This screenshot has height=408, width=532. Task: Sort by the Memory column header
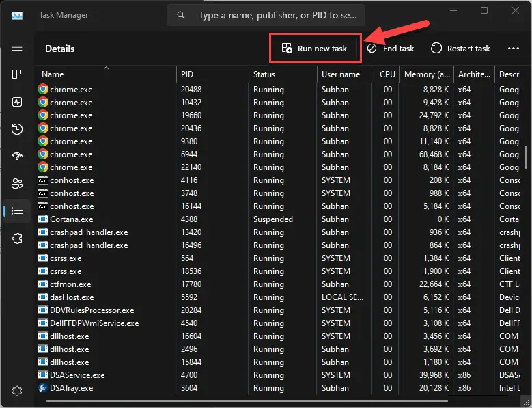(x=427, y=74)
